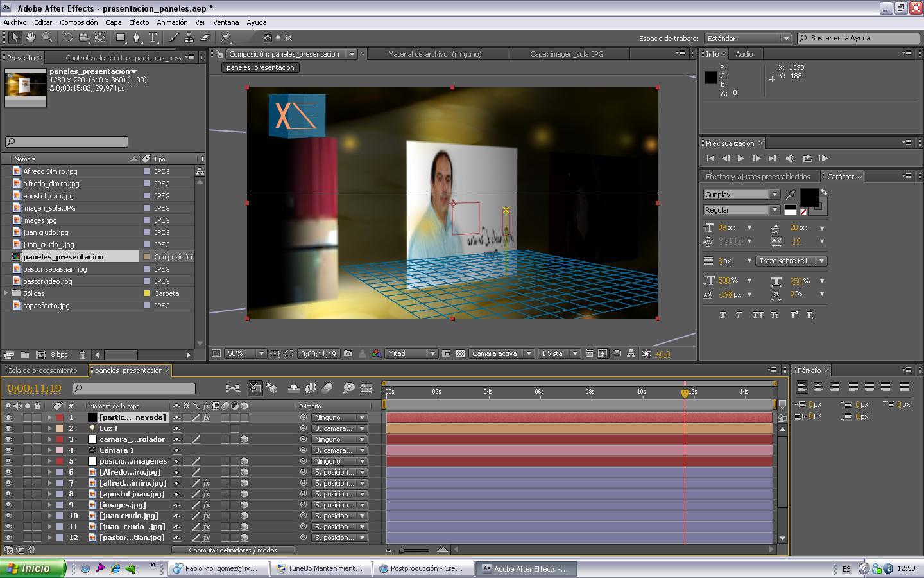Select the Rectangle shape tool
The image size is (924, 578).
121,38
